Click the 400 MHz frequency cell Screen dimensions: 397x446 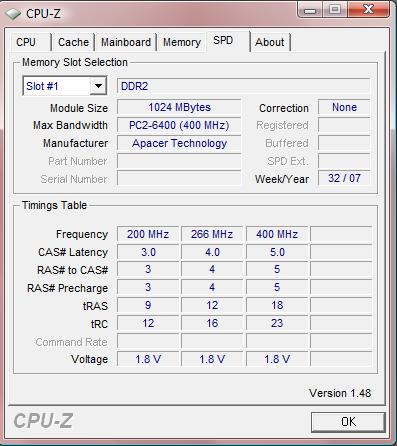(277, 234)
